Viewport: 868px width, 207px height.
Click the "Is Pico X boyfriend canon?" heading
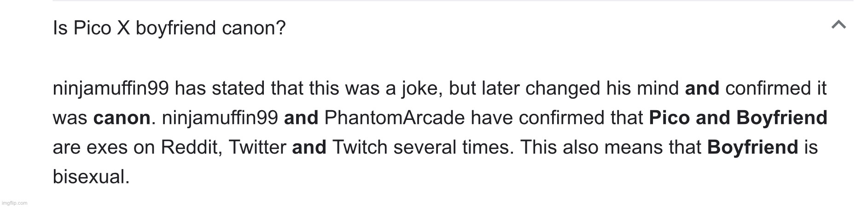tap(169, 28)
